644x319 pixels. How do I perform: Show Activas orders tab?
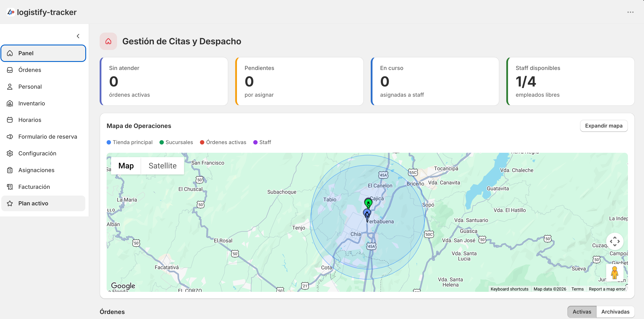coord(582,312)
